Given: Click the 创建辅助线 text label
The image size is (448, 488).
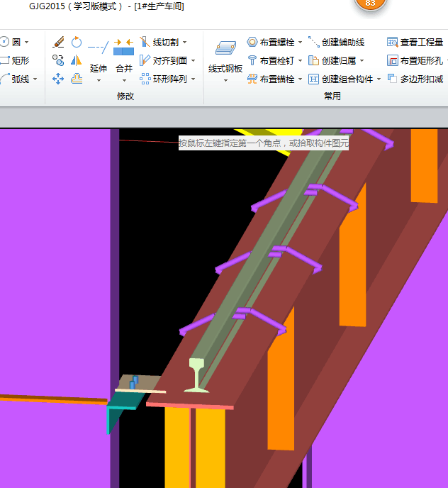Looking at the screenshot, I should tap(343, 42).
